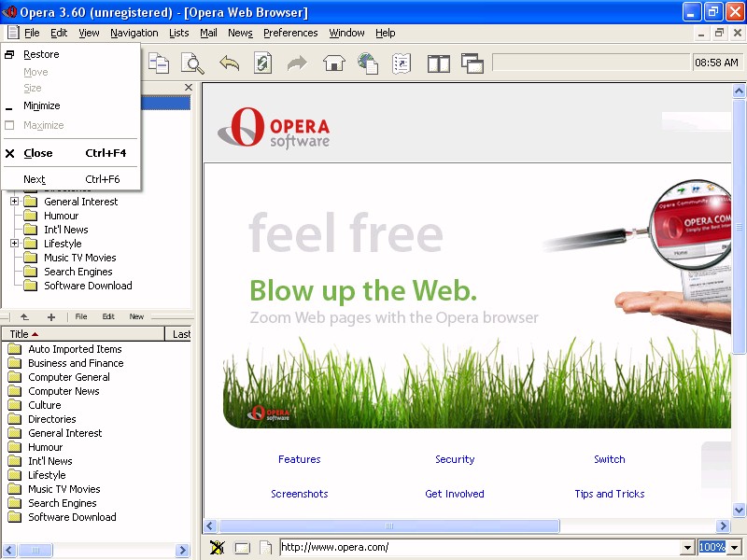This screenshot has height=560, width=747.
Task: Open the hotlist Edit menu
Action: [108, 316]
